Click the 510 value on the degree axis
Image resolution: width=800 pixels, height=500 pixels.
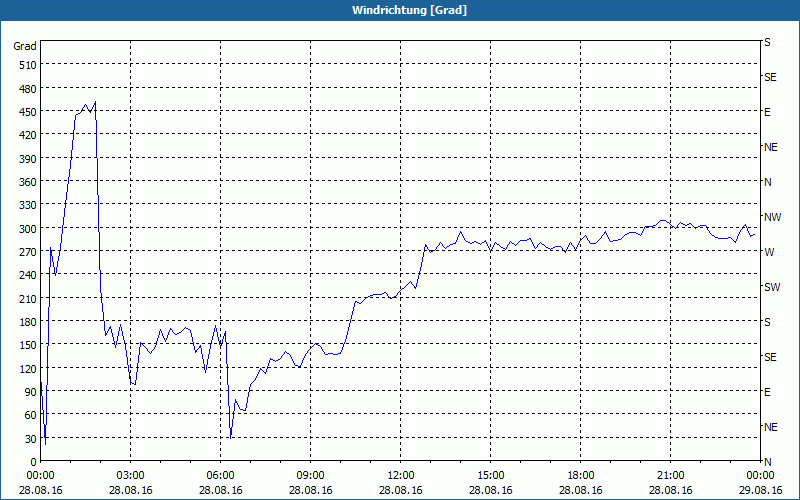point(28,65)
